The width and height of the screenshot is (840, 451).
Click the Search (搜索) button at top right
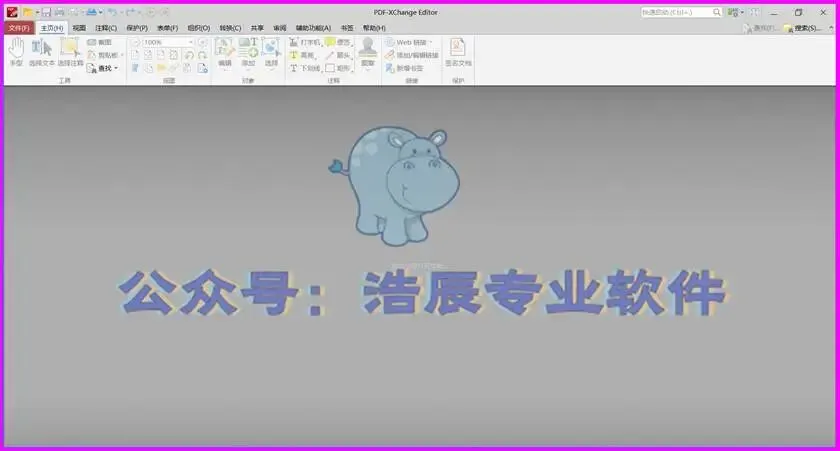tap(804, 28)
